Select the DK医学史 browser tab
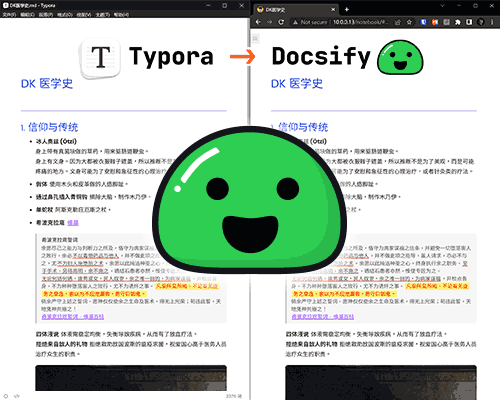The height and width of the screenshot is (400, 500). coord(296,10)
